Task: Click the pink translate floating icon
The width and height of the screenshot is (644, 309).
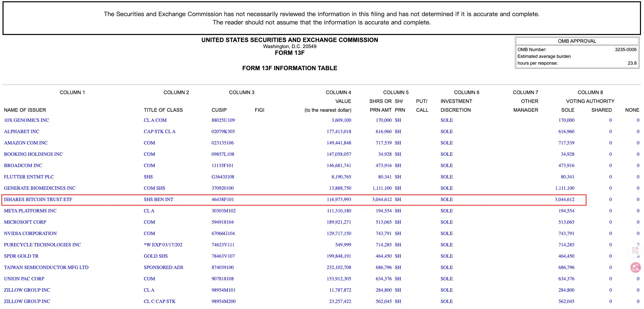Action: click(x=635, y=267)
